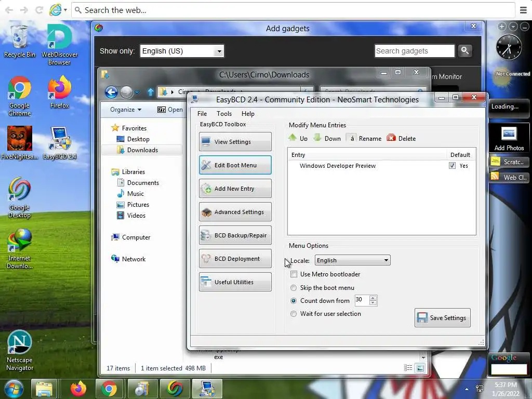
Task: Open View Settings in EasyBCD Toolbox
Action: (235, 141)
